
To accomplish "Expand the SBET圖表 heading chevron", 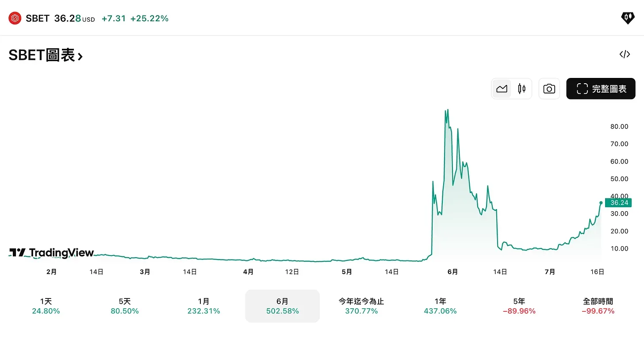I will tap(80, 56).
